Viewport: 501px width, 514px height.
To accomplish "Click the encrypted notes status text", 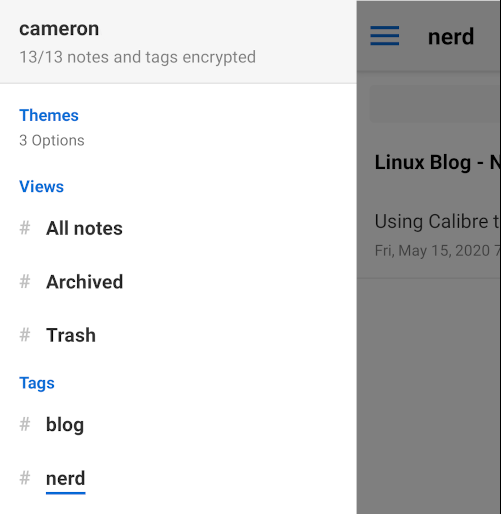I will (x=138, y=57).
